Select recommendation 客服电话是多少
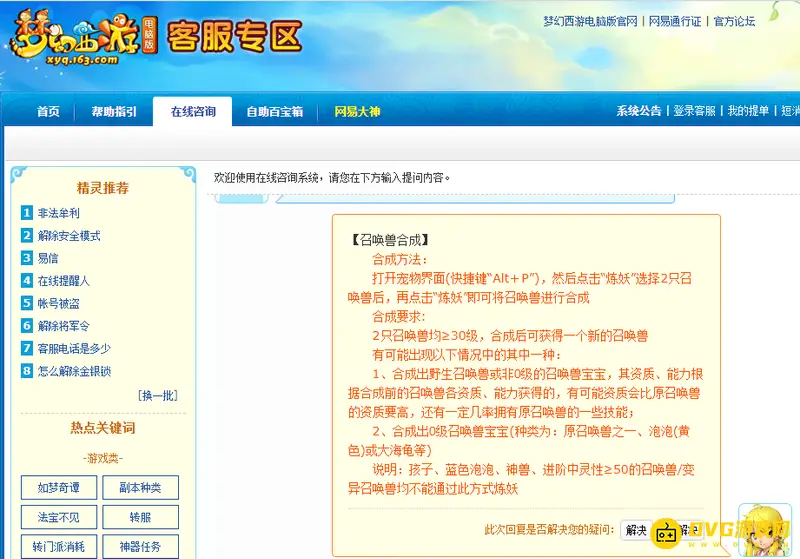The image size is (800, 559). click(x=74, y=348)
